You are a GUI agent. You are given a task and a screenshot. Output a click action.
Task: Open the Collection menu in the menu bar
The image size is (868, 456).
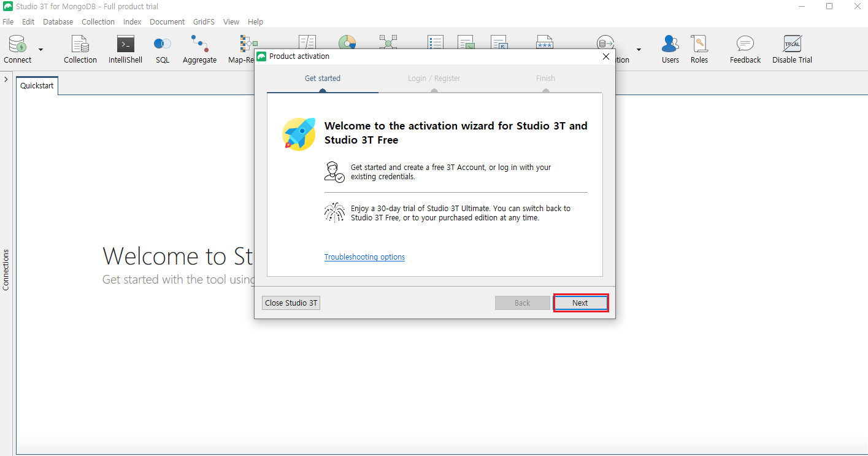pyautogui.click(x=98, y=21)
